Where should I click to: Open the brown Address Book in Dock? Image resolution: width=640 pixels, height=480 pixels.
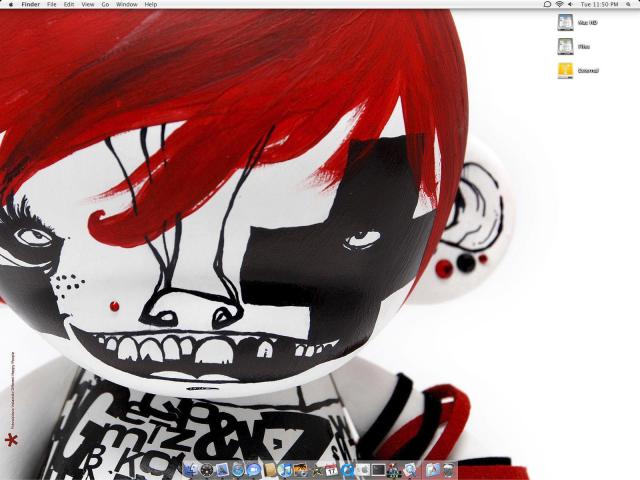coord(270,470)
